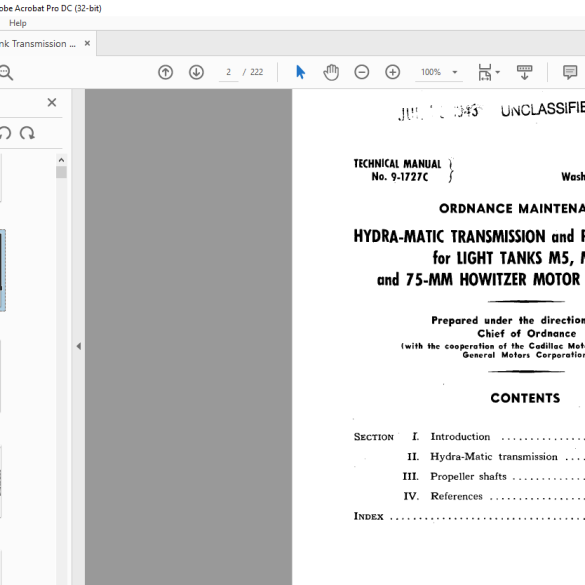585x585 pixels.
Task: Go to previous page with up arrow
Action: click(x=165, y=72)
